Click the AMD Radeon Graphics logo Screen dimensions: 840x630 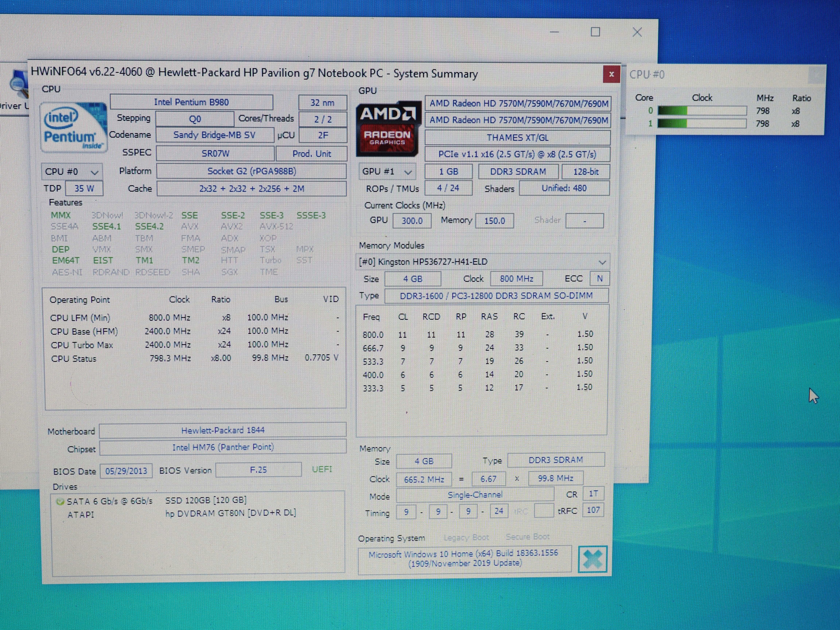point(388,128)
